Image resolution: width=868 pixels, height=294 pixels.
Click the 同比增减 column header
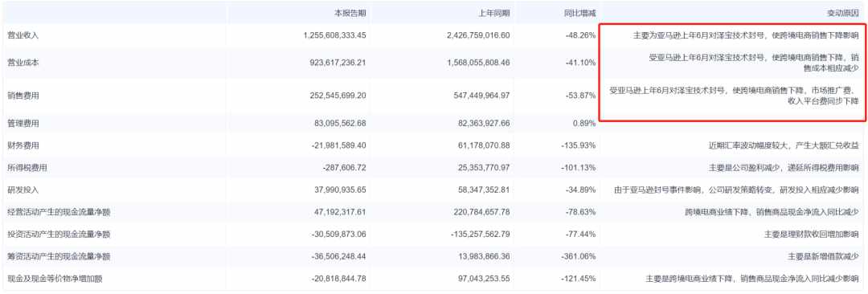point(580,12)
